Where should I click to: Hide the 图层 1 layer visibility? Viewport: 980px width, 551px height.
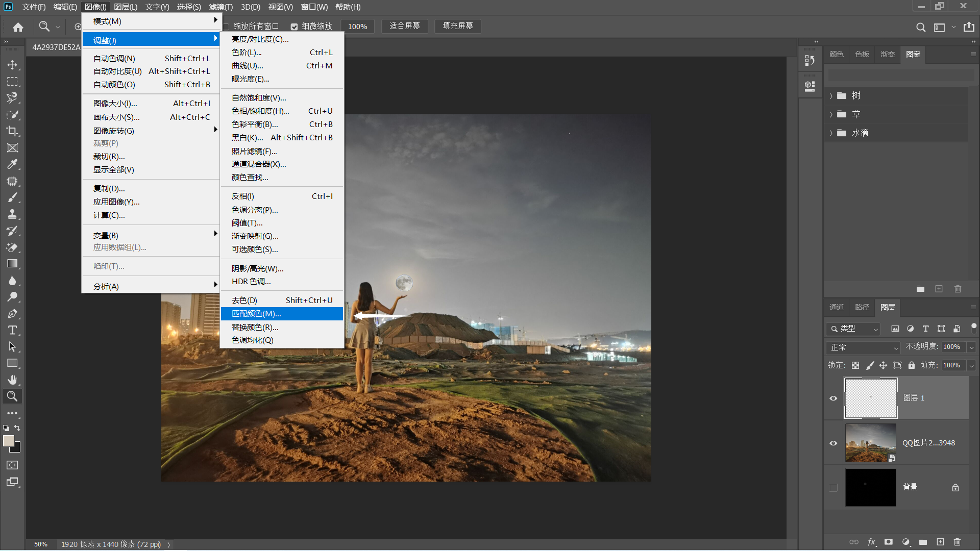click(x=834, y=398)
